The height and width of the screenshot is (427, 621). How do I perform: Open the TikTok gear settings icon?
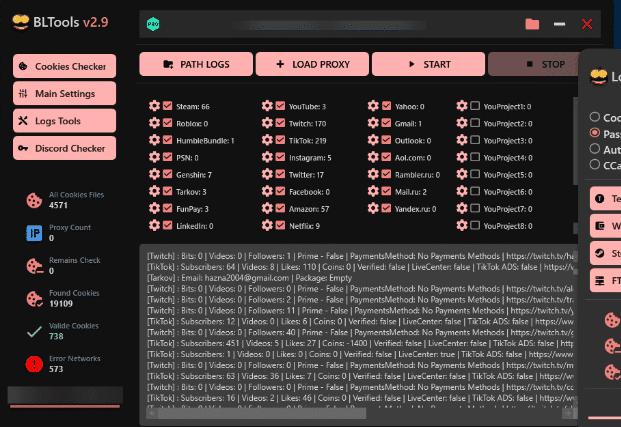coord(267,140)
